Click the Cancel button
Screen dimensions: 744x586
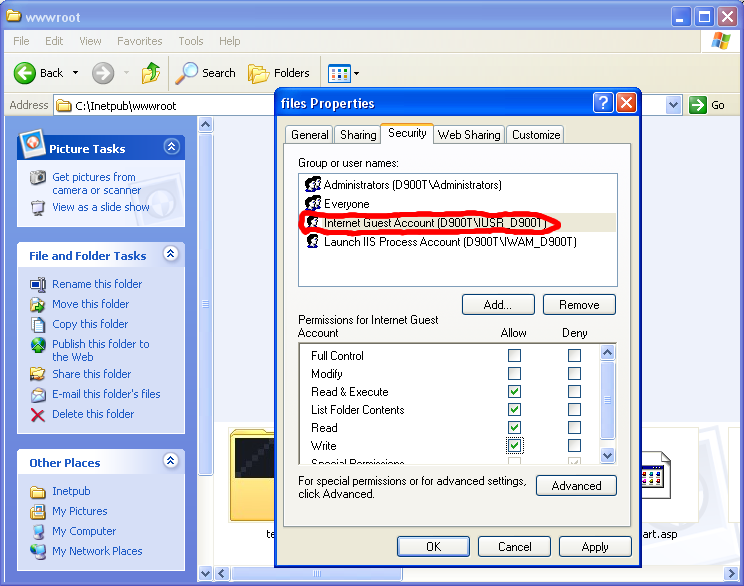pyautogui.click(x=514, y=547)
